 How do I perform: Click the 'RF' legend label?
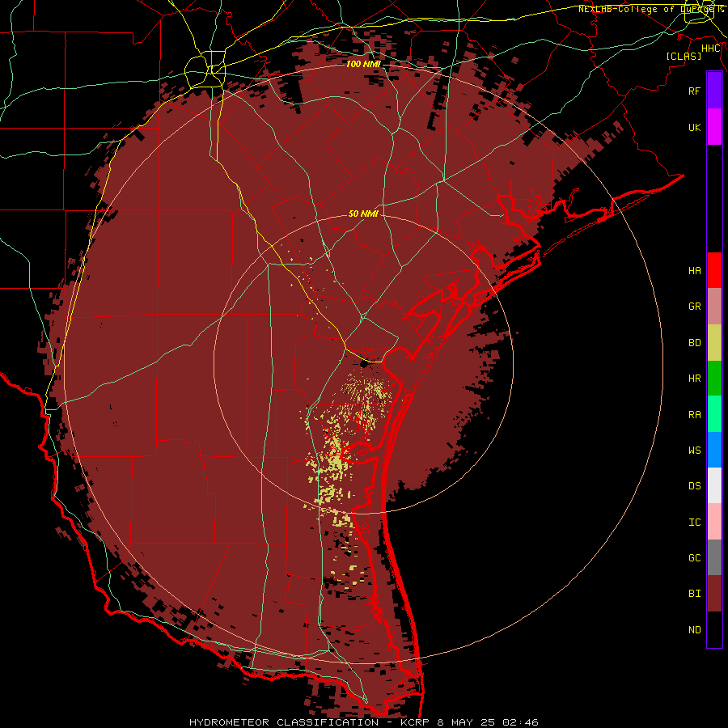694,91
